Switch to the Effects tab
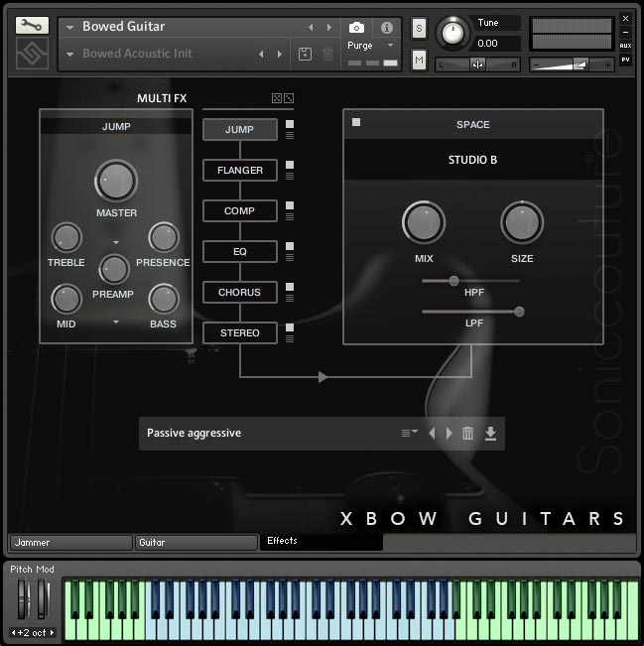Screen dimensions: 644x646 point(322,542)
